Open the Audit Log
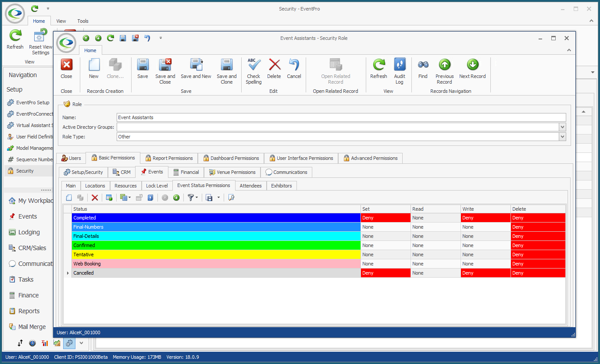The height and width of the screenshot is (364, 600). point(400,71)
